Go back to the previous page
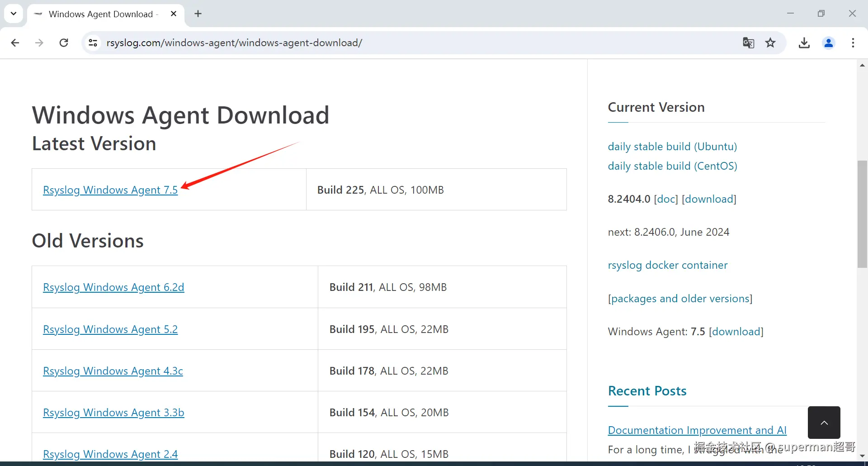Viewport: 868px width, 466px height. [15, 43]
